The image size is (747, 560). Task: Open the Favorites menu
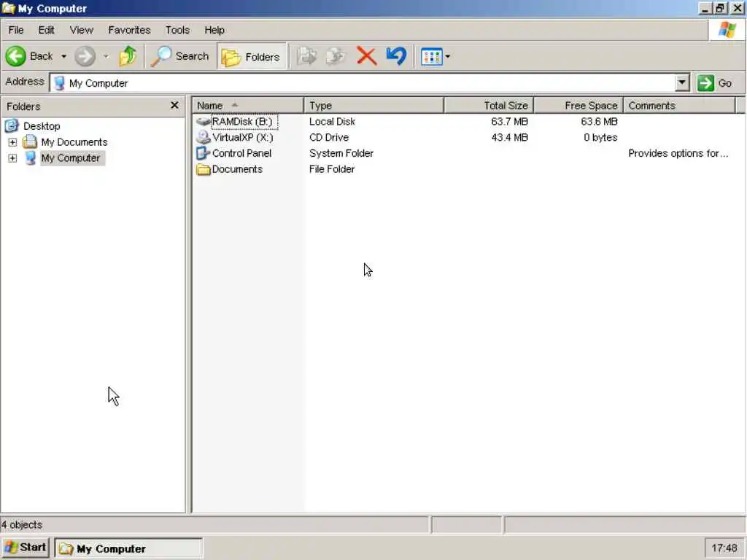(129, 30)
